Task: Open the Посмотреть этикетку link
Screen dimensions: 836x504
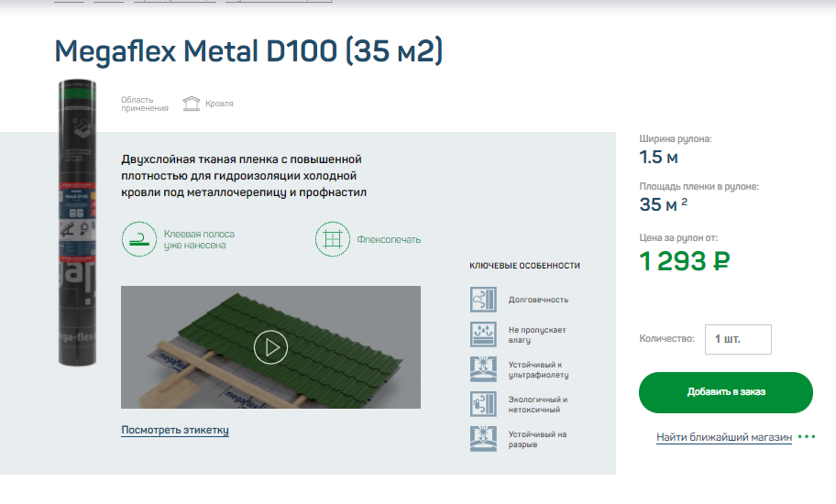Action: pos(175,430)
